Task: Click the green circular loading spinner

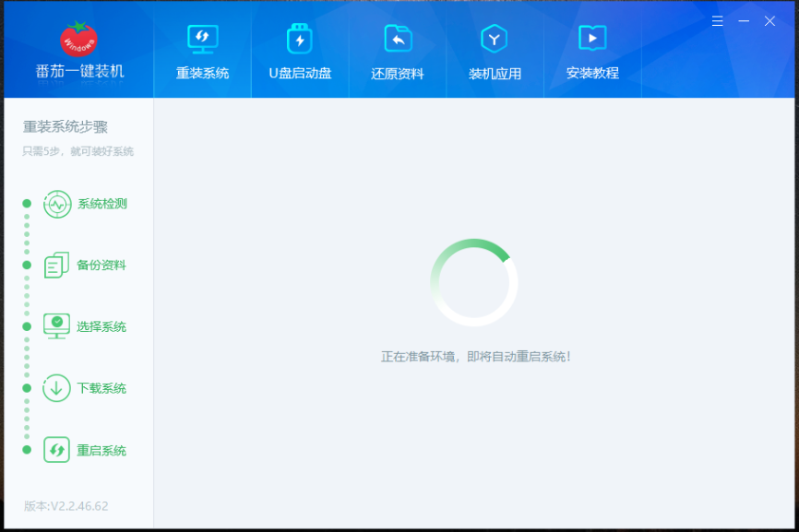Action: [474, 282]
